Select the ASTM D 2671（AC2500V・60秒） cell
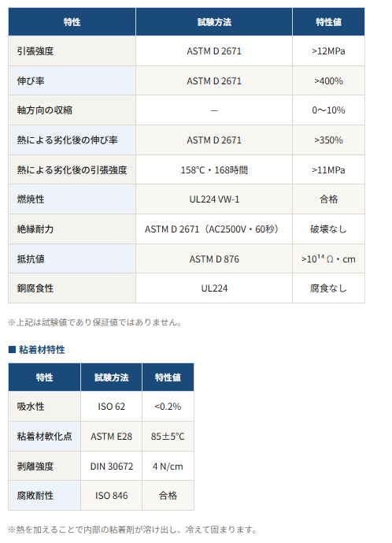Screen dimensions: 392x543 214,229
